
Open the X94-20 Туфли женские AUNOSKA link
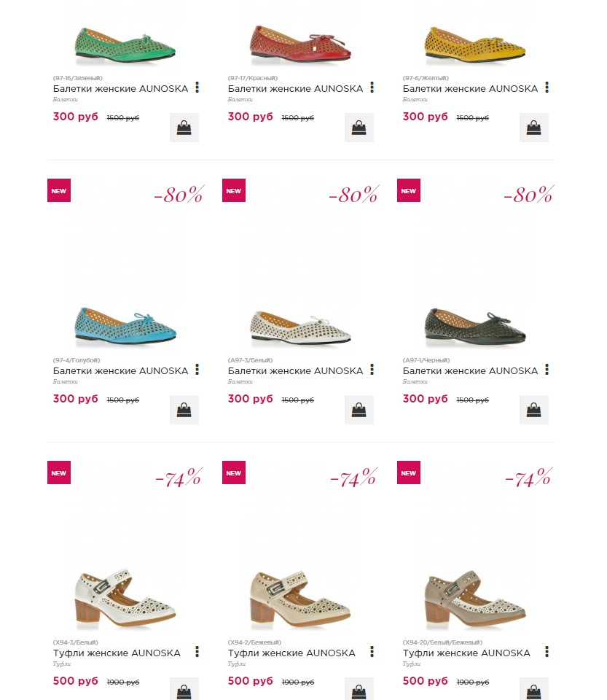click(466, 653)
